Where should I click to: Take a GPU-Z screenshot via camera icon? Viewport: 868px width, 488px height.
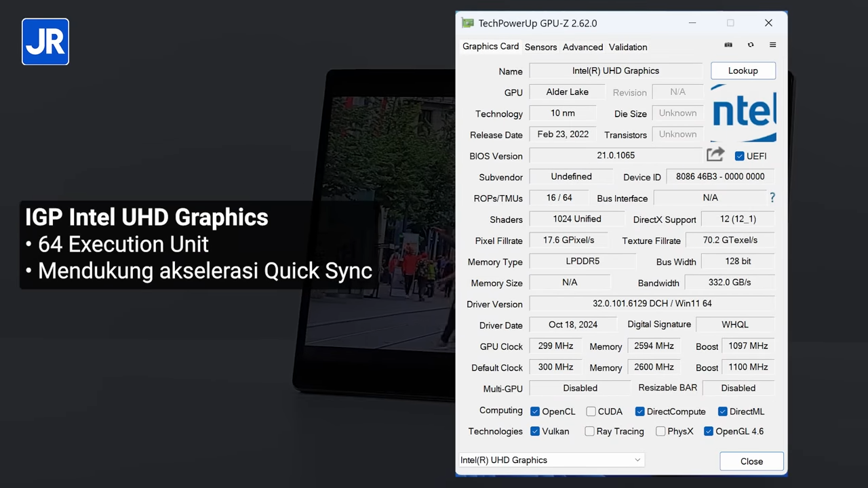click(728, 45)
